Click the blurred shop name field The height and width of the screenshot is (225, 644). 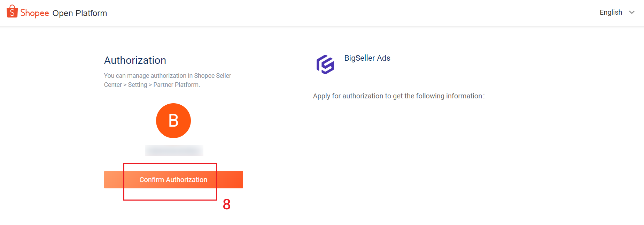[x=174, y=151]
